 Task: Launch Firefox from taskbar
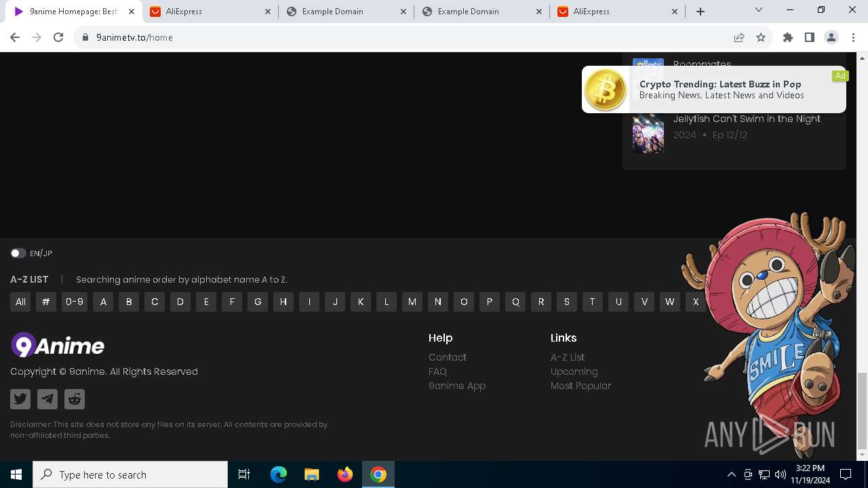click(x=345, y=474)
